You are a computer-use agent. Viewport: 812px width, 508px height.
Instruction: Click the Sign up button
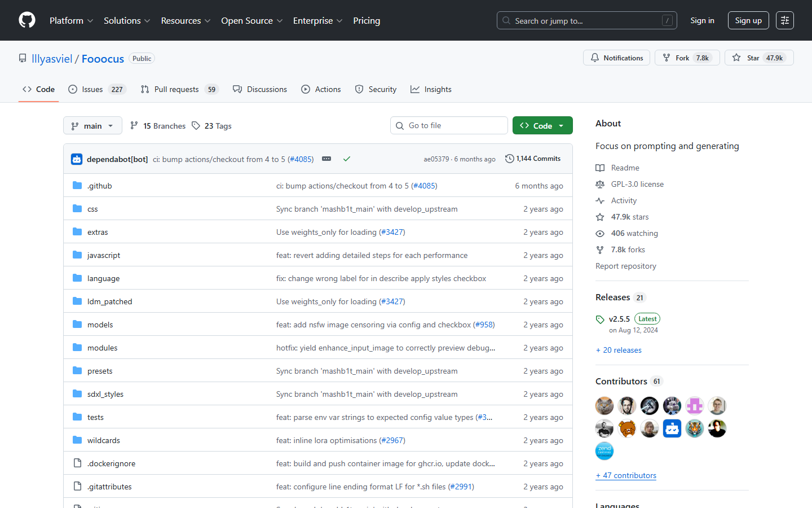click(x=748, y=20)
